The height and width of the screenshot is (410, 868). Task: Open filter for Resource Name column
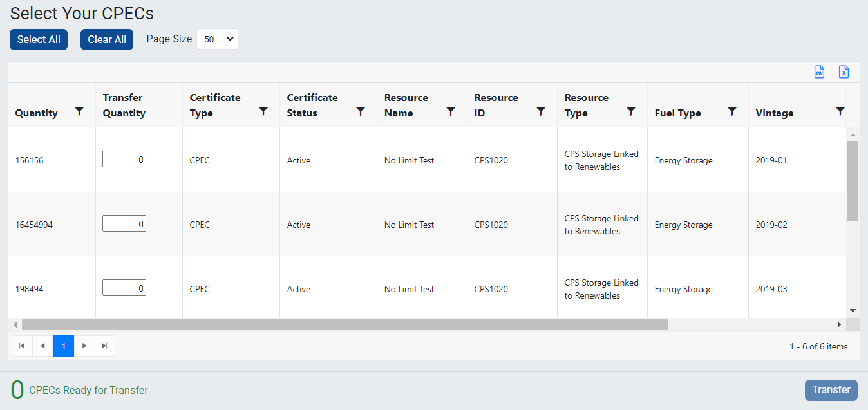coord(451,112)
